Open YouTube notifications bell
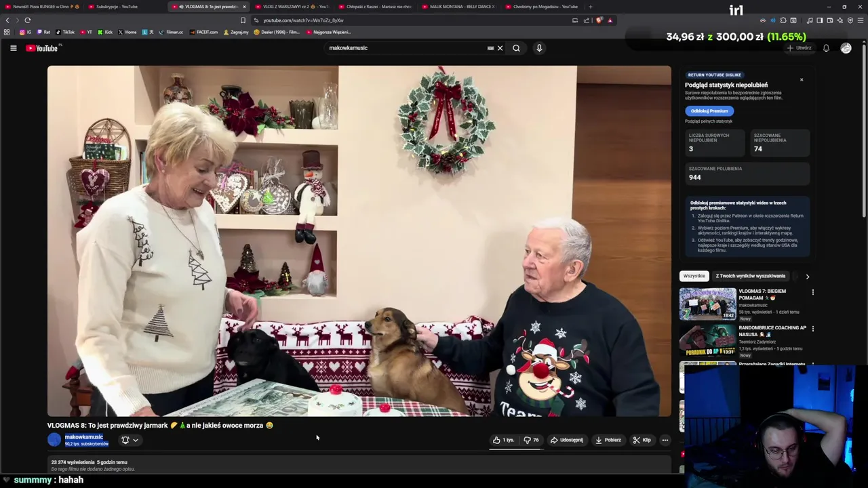 [x=826, y=48]
